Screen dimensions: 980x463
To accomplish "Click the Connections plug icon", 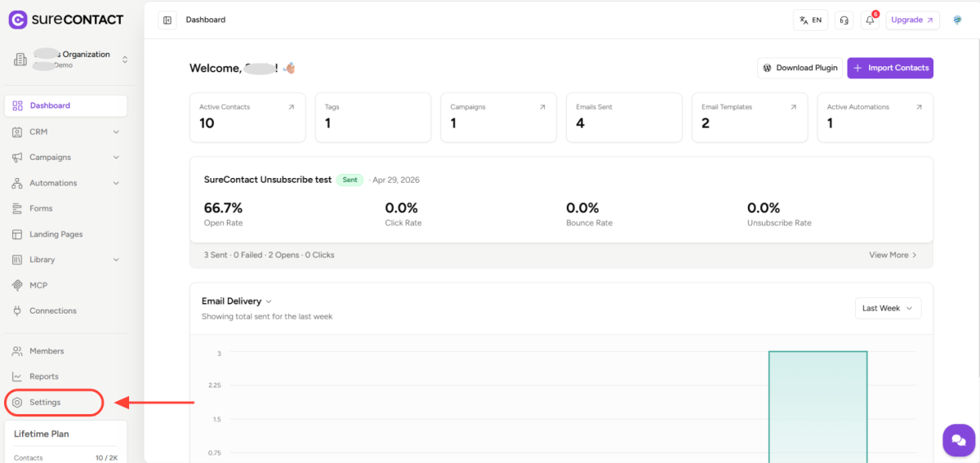I will click(x=18, y=311).
